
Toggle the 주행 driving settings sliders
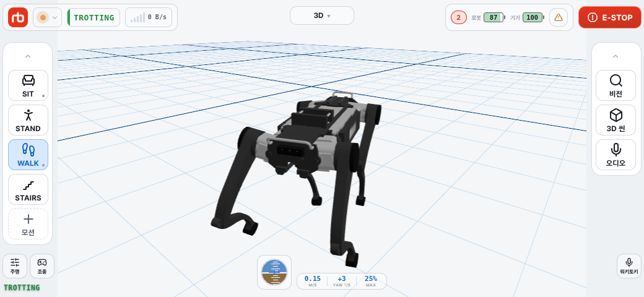[15, 266]
